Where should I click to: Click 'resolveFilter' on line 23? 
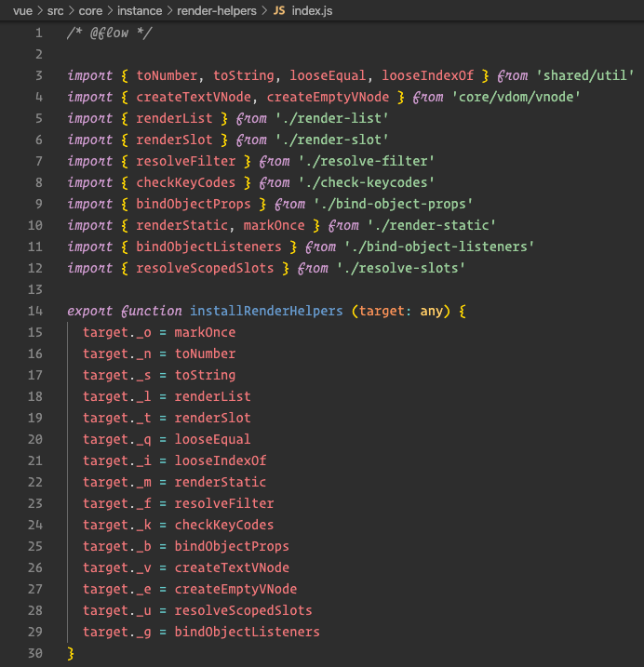pyautogui.click(x=224, y=503)
